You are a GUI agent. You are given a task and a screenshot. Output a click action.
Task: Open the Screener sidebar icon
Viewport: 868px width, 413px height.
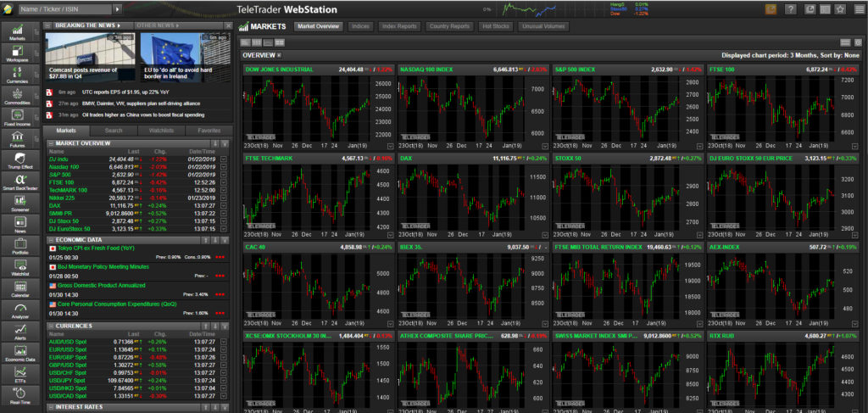(x=19, y=204)
